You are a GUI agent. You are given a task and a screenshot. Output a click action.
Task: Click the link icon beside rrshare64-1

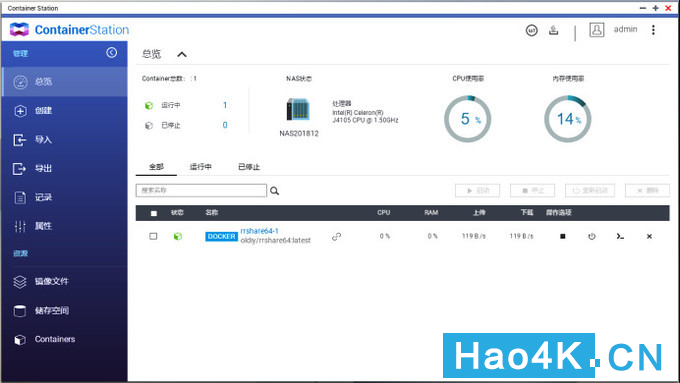point(337,236)
